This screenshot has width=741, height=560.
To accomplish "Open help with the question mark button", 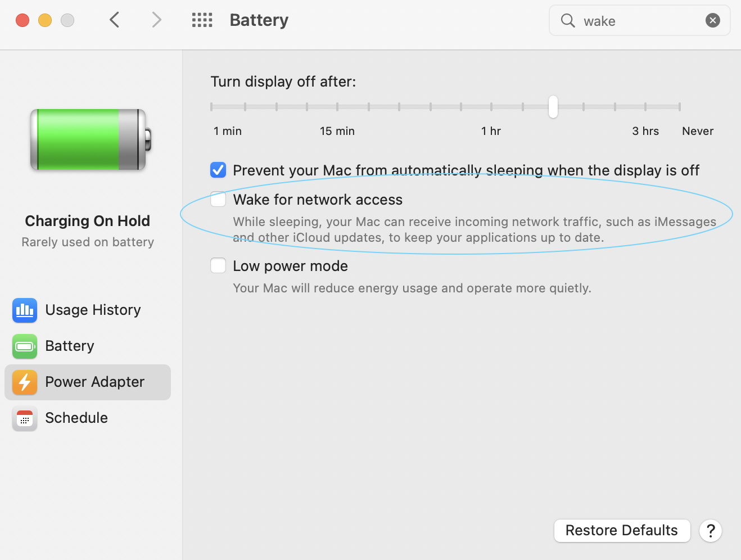I will pos(711,531).
